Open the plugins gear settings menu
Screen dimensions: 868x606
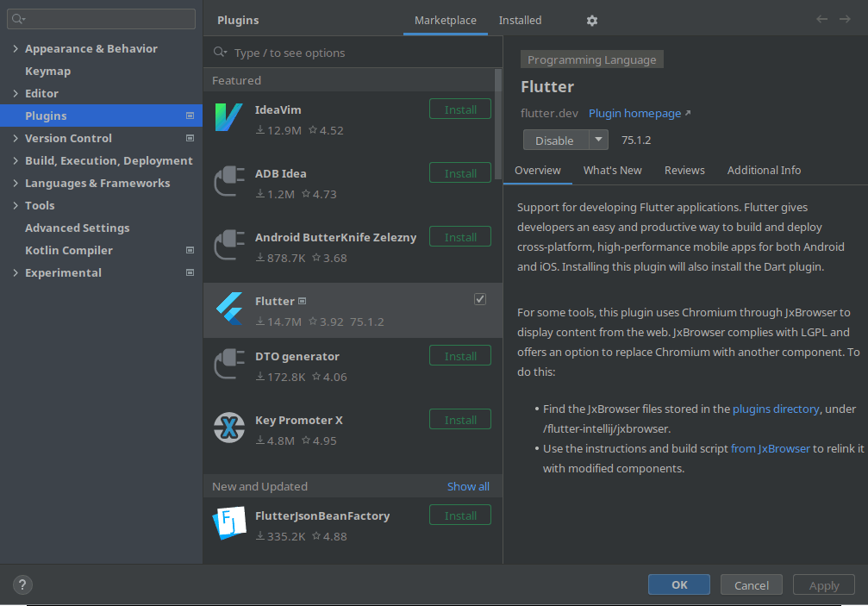[x=592, y=21]
